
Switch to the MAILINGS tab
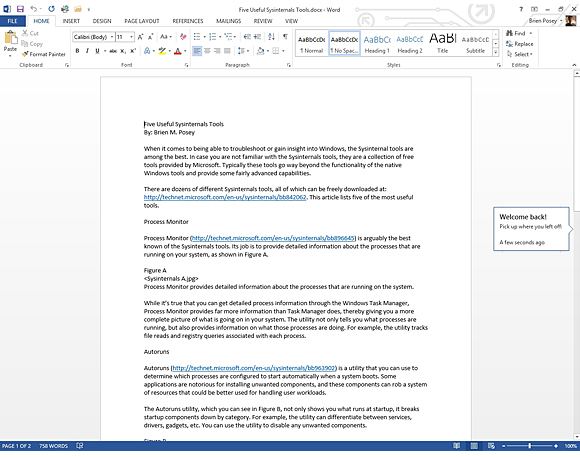tap(228, 21)
